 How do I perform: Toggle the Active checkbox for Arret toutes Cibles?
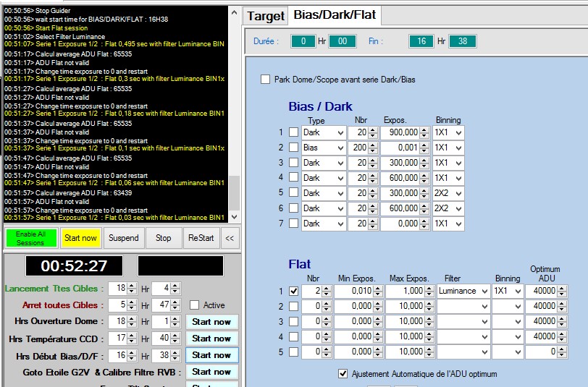tap(194, 305)
